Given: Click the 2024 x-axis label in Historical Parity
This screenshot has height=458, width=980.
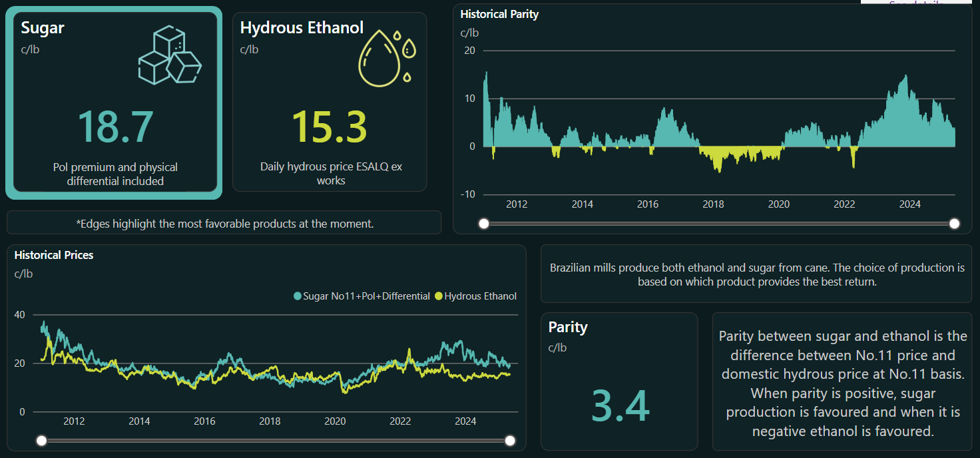Looking at the screenshot, I should click(910, 204).
